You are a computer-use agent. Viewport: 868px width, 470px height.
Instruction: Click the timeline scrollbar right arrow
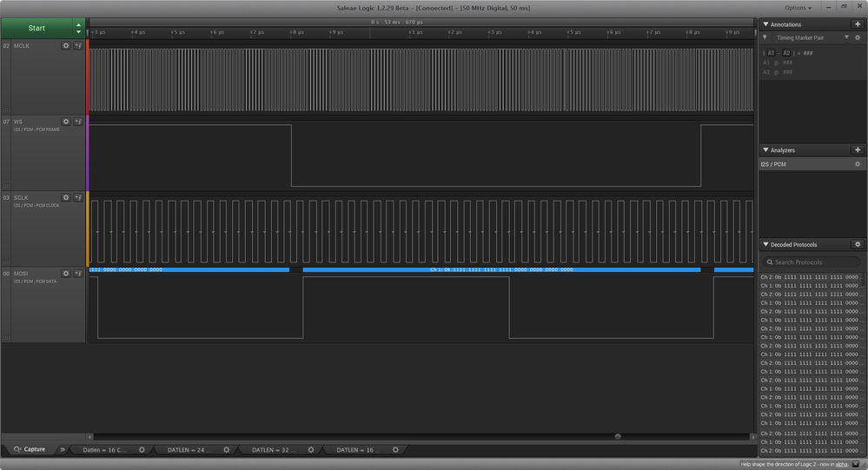752,437
